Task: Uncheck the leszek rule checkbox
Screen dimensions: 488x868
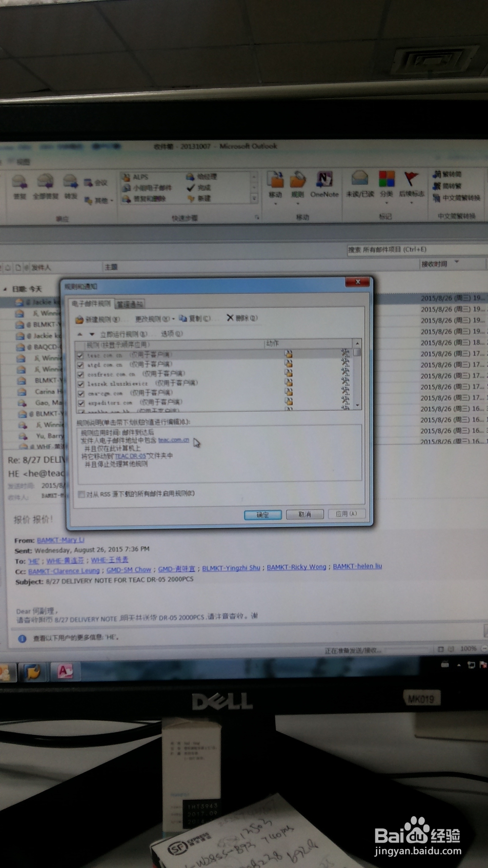Action: click(81, 384)
